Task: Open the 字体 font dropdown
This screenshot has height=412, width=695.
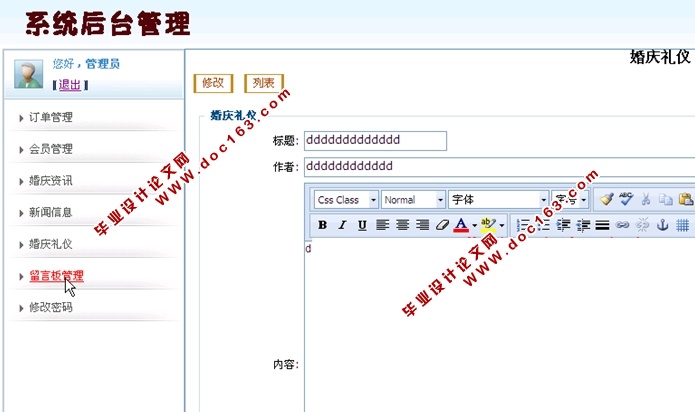Action: (x=499, y=200)
